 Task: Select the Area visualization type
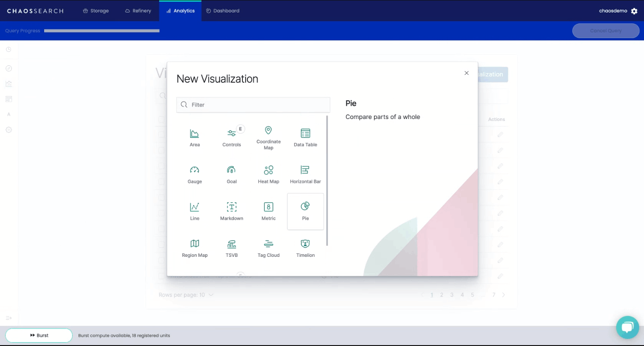point(194,136)
